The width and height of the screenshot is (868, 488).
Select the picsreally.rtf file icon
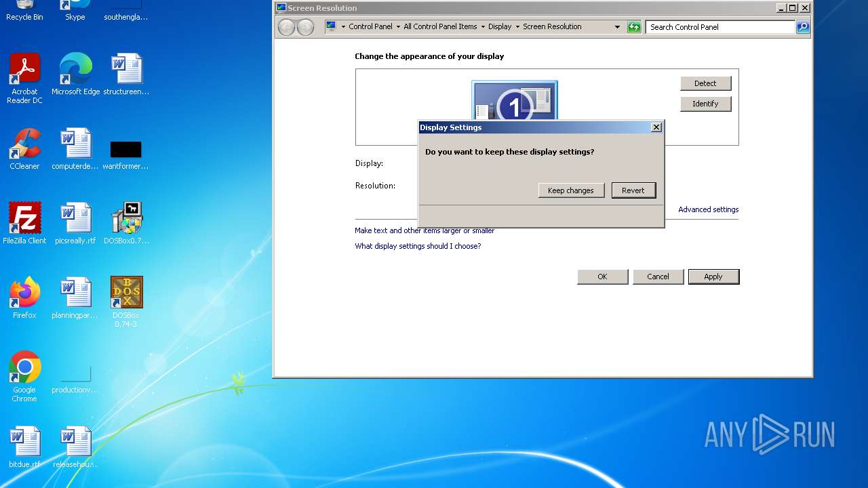75,223
